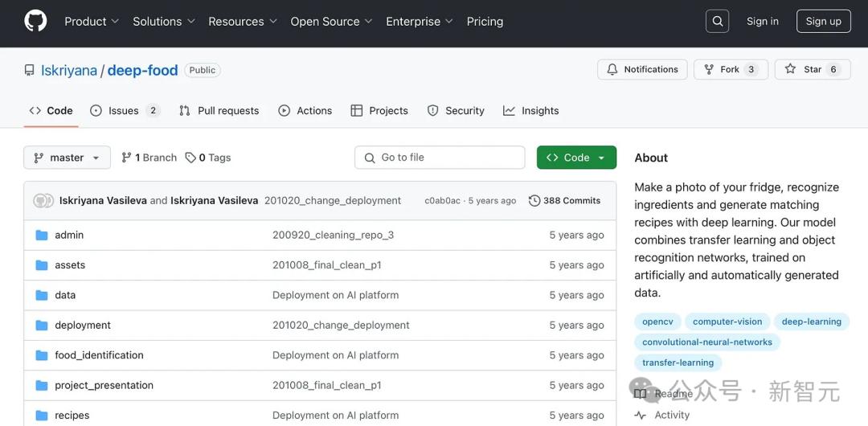Expand the master branch dropdown
This screenshot has width=868, height=426.
67,158
